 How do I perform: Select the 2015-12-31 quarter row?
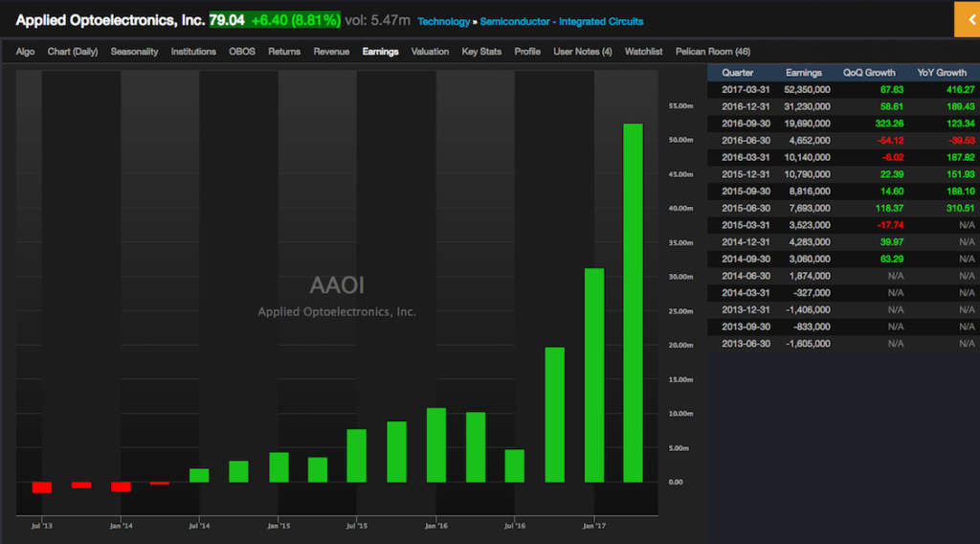pyautogui.click(x=844, y=173)
